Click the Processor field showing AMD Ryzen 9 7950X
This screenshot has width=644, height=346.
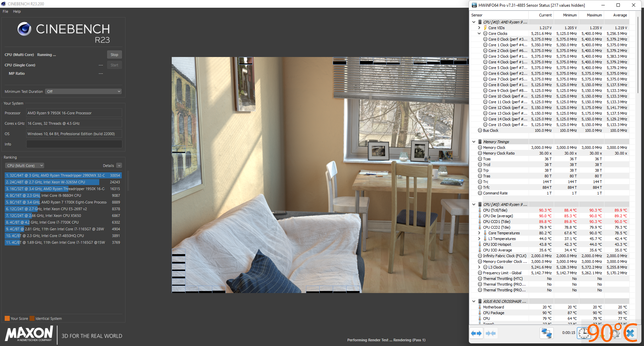point(74,113)
